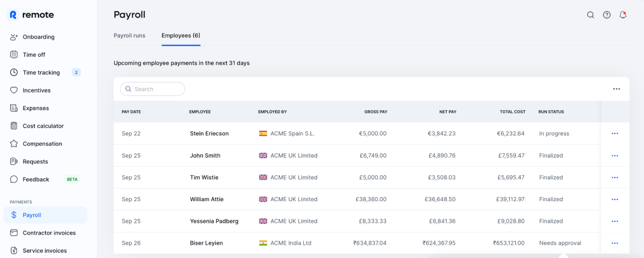Go to Time tracking in sidebar
Viewport: 644px width, 258px height.
pos(41,72)
